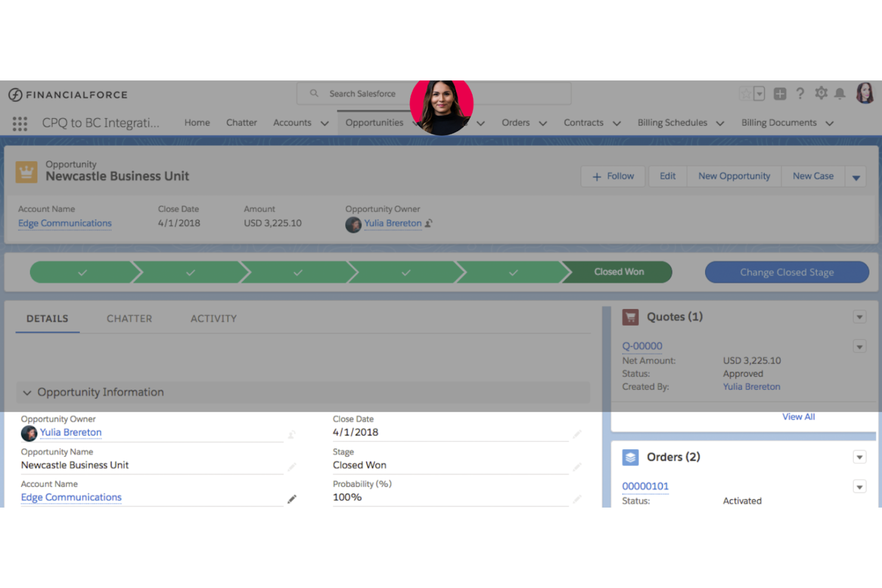Open Orders related list dropdown

[859, 458]
